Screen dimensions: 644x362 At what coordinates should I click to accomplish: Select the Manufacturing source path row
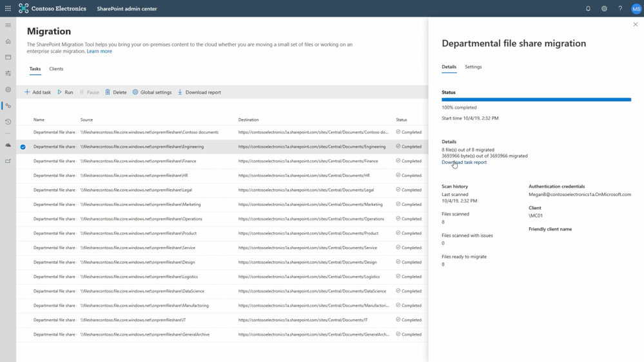(144, 305)
